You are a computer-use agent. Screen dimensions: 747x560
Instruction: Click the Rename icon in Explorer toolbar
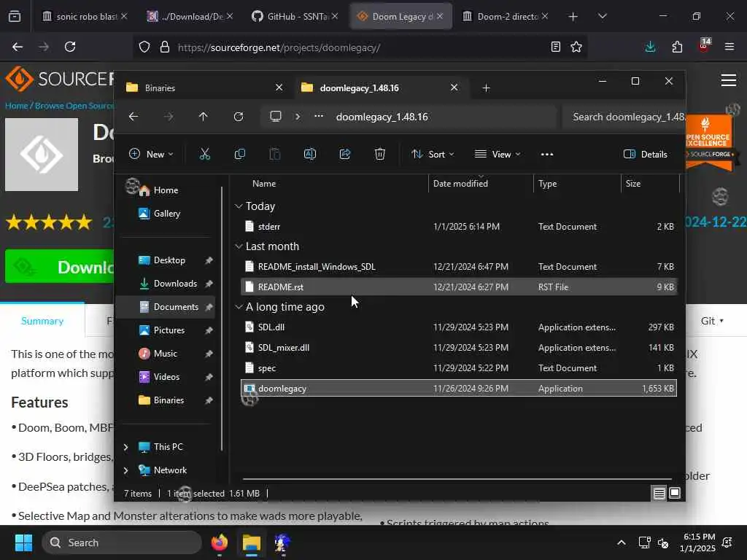click(x=309, y=154)
